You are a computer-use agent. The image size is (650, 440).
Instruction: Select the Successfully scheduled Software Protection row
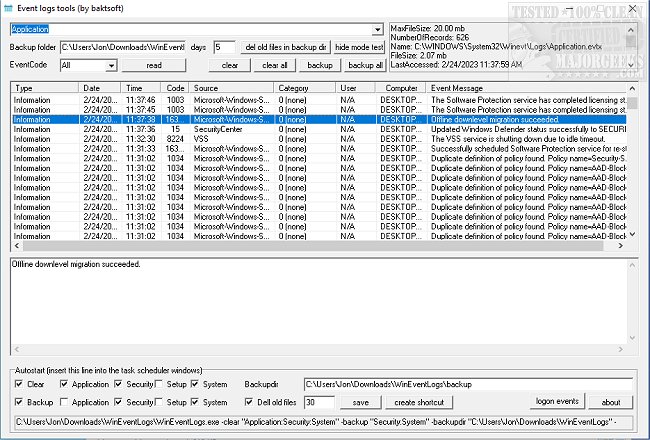319,149
